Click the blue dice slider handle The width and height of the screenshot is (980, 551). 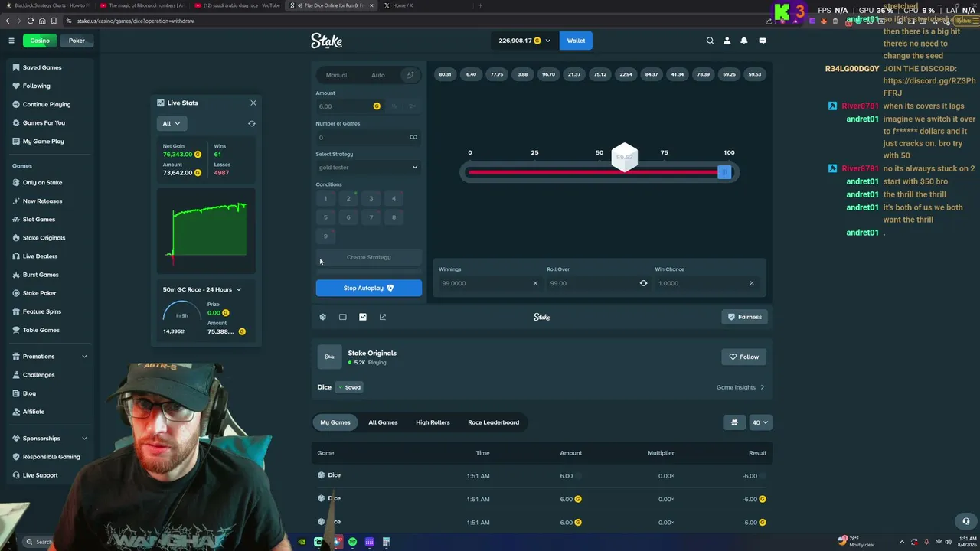724,172
